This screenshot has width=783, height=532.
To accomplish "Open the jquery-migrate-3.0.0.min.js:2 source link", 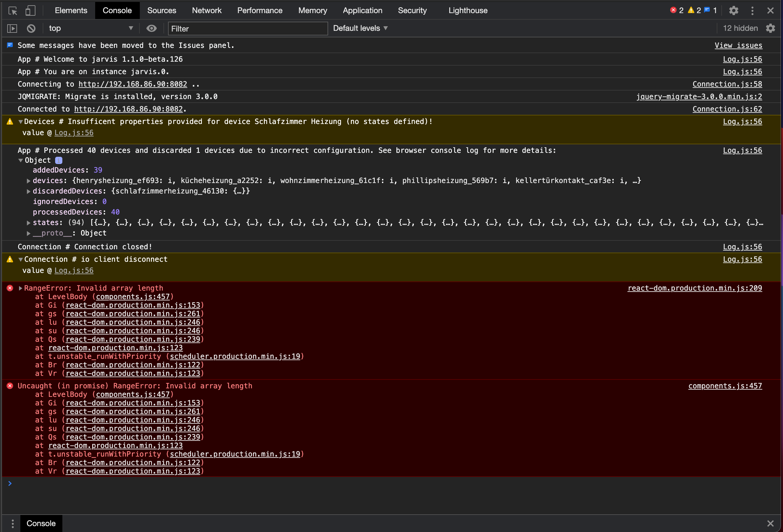I will pyautogui.click(x=699, y=97).
